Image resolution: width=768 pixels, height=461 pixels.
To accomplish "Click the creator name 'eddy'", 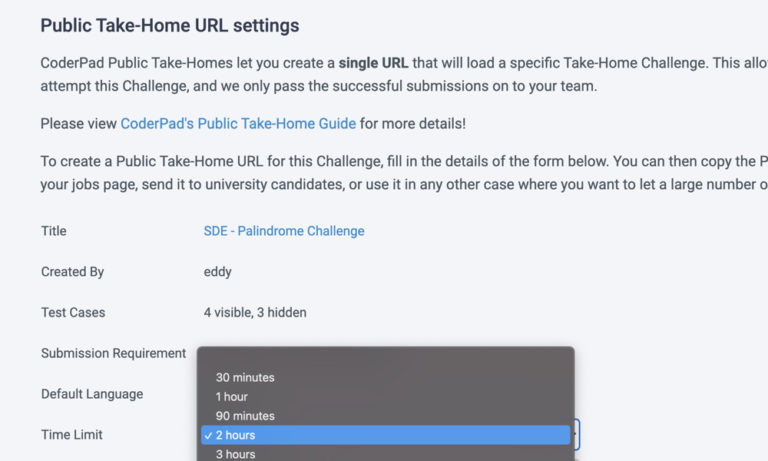I will click(218, 272).
